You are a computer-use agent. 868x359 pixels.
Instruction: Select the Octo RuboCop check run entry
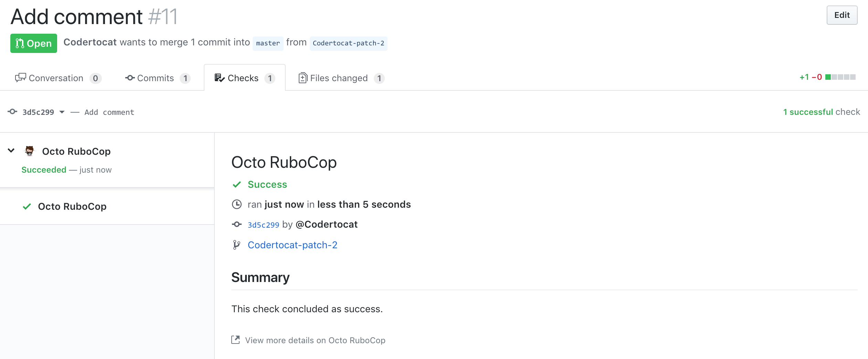coord(72,206)
